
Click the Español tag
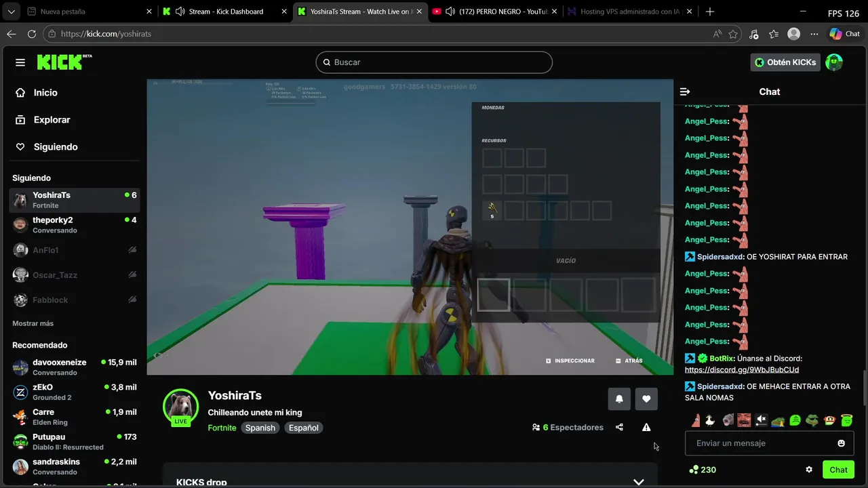click(x=304, y=428)
